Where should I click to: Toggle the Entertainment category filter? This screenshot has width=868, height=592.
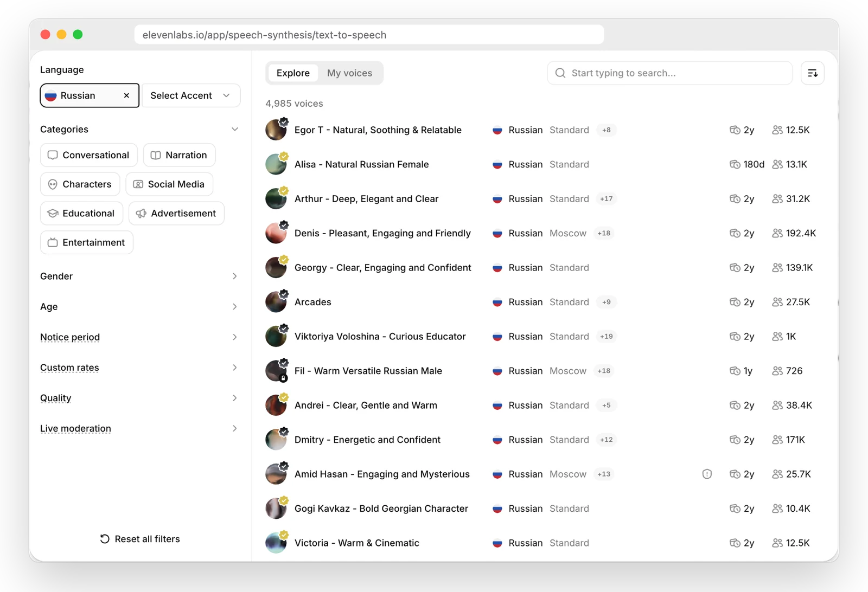tap(87, 242)
